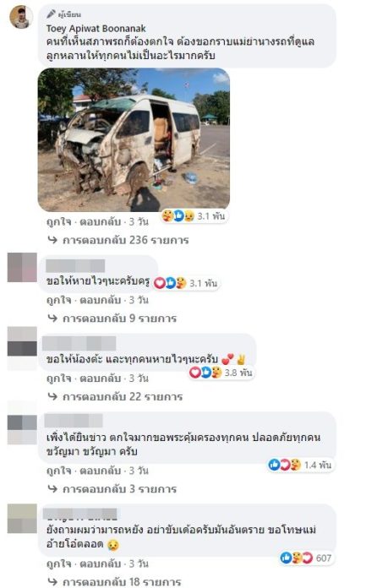Expand the 18 replies thread
The height and width of the screenshot is (588, 366).
114,581
